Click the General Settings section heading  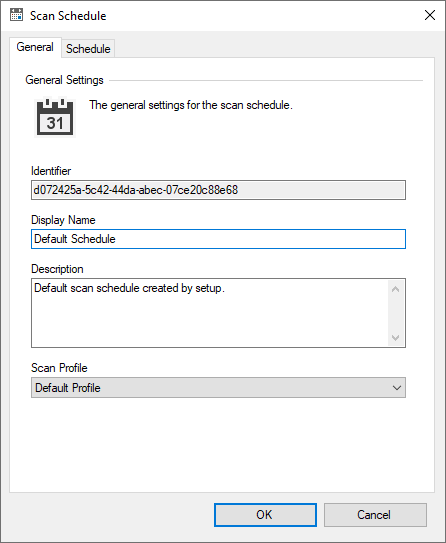64,80
